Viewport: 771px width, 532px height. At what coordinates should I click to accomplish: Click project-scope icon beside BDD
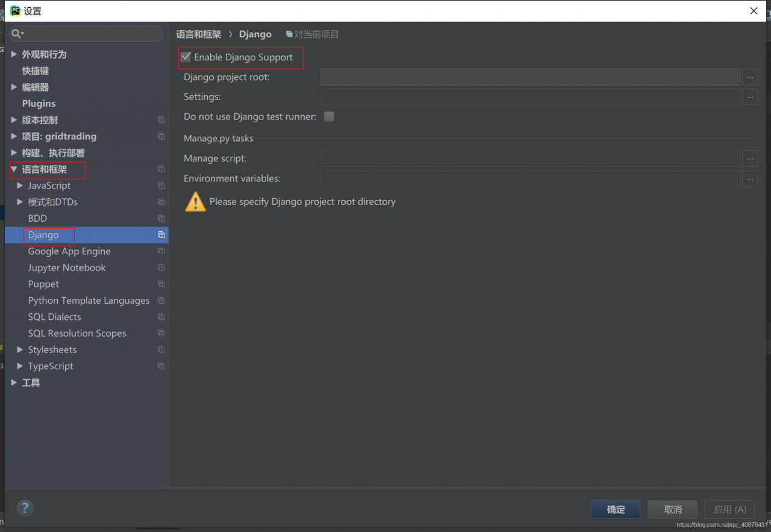(x=161, y=218)
